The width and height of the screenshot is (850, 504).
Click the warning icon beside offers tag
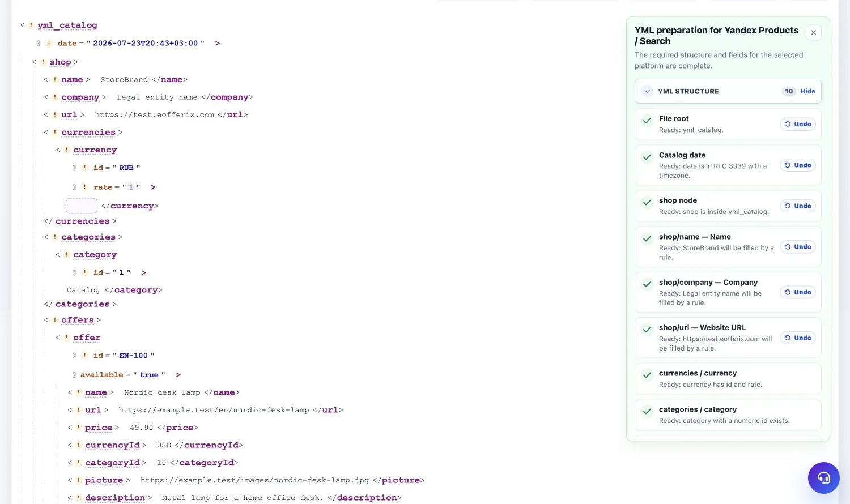[x=55, y=320]
